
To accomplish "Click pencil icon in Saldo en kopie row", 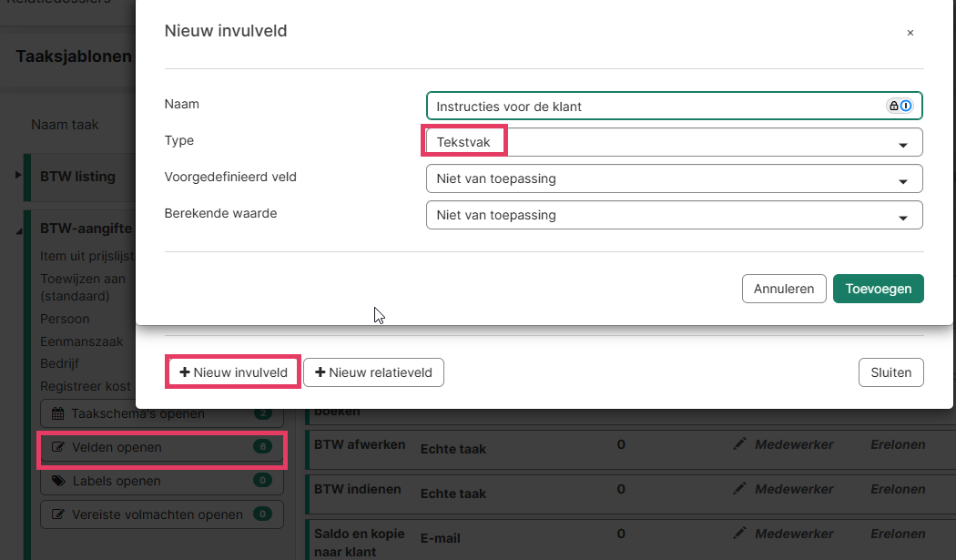I will click(x=739, y=534).
